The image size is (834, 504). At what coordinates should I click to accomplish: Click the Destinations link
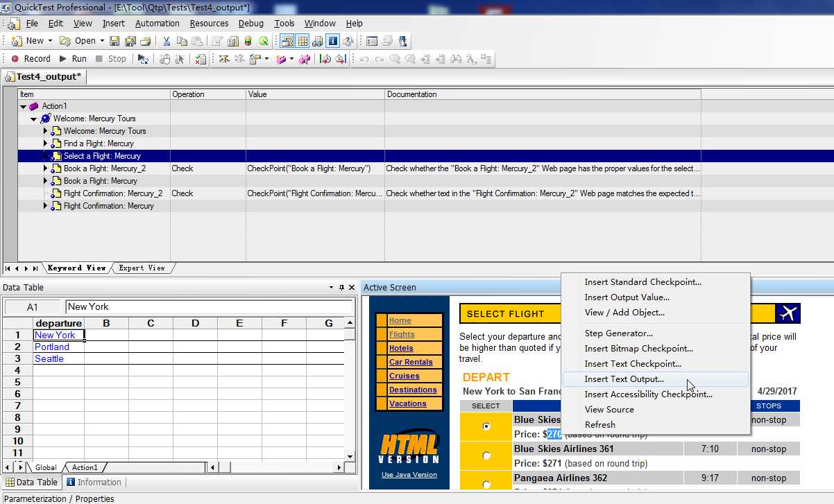[413, 390]
